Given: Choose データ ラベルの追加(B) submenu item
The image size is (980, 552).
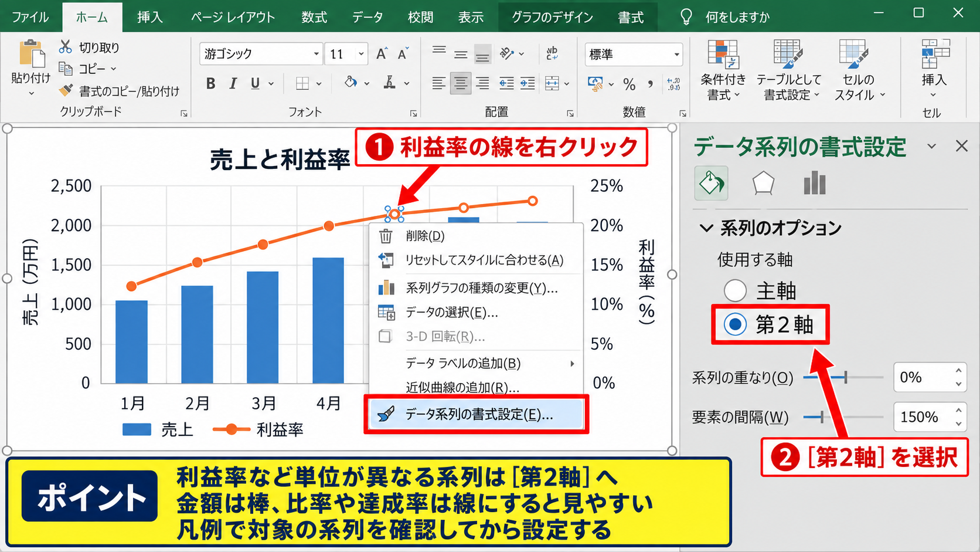Looking at the screenshot, I should click(475, 364).
